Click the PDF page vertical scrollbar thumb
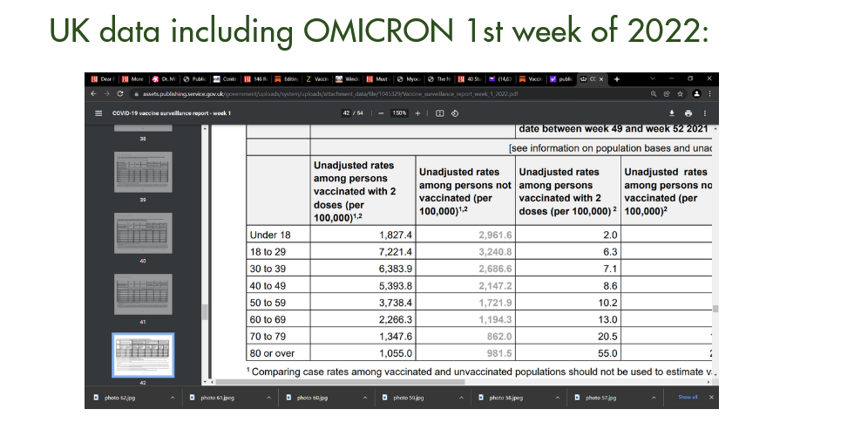 [x=715, y=309]
